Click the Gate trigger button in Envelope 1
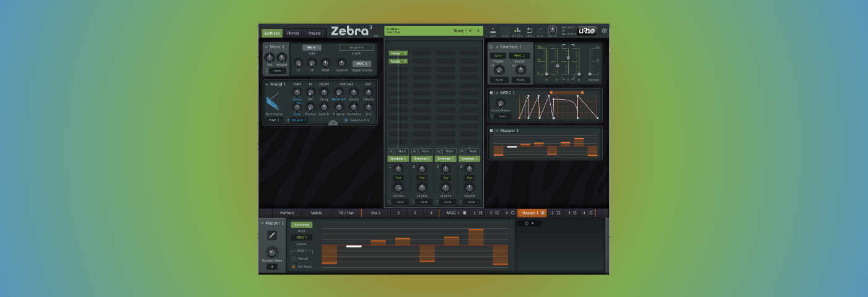 498,55
